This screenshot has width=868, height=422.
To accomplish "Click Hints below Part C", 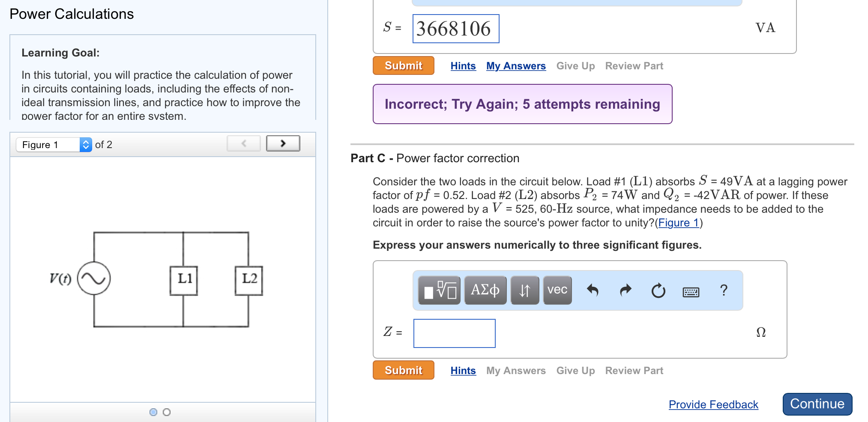I will (463, 371).
